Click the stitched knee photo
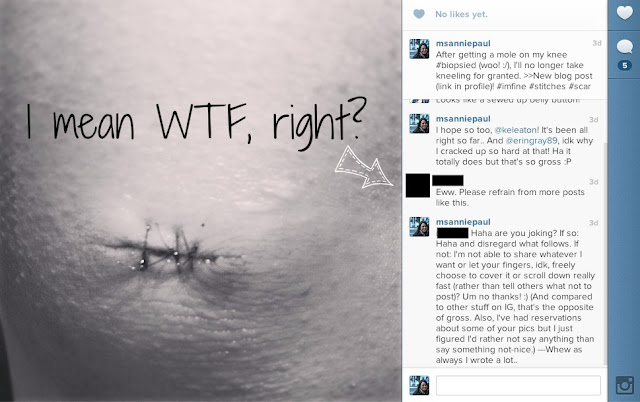The height and width of the screenshot is (402, 640). (200, 201)
